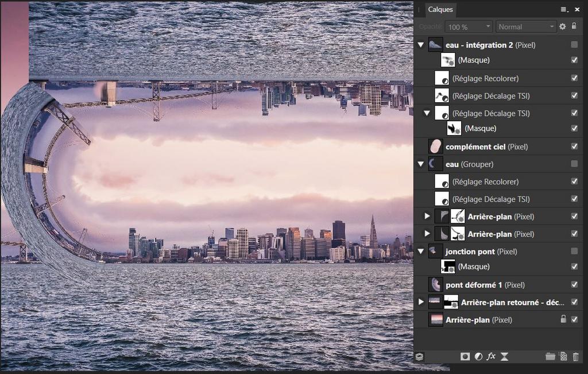Screen dimensions: 588x374
Task: Select the eau - intégration 2 thumbnail
Action: (435, 45)
